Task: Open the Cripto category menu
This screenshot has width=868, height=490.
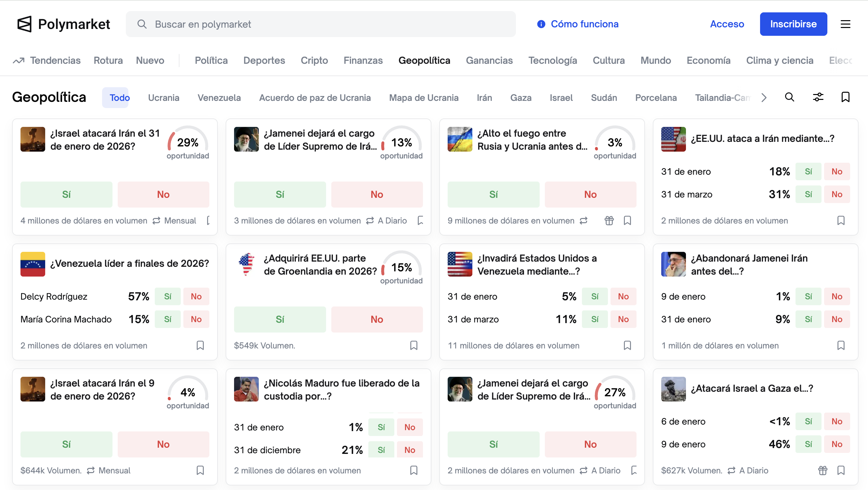Action: [314, 61]
